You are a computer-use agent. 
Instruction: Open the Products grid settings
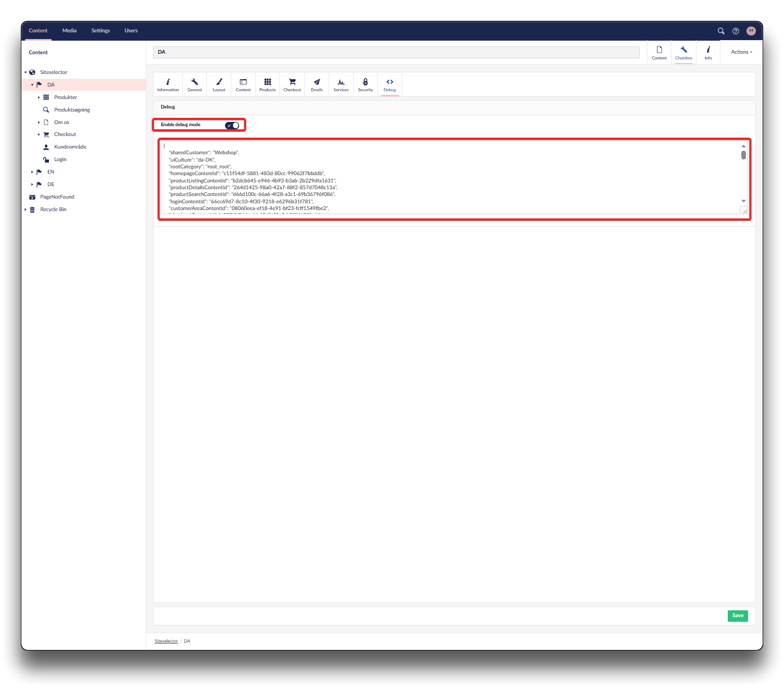click(267, 84)
